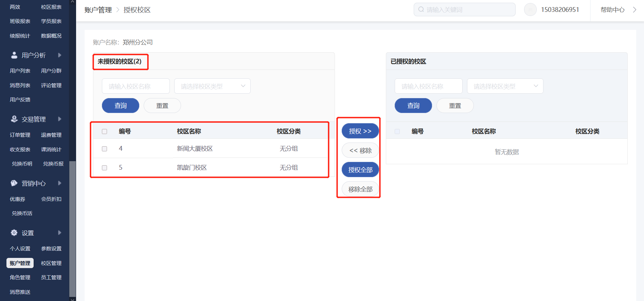Viewport: 644px width, 301px height.
Task: Open 消息列表 in sidebar
Action: pyautogui.click(x=20, y=85)
